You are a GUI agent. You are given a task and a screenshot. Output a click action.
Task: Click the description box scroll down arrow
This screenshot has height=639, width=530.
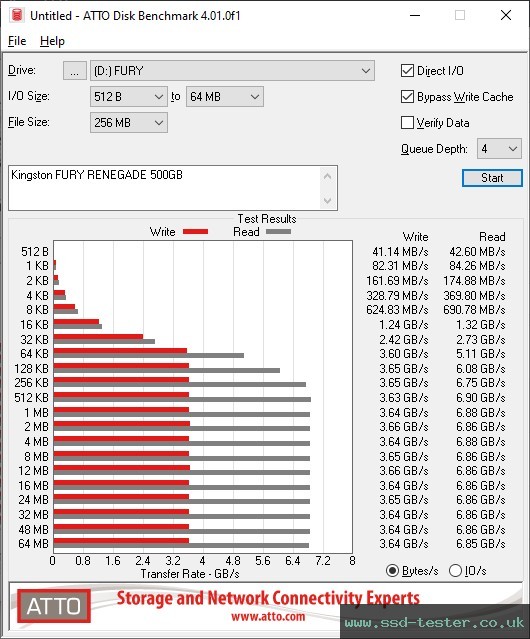pos(328,200)
